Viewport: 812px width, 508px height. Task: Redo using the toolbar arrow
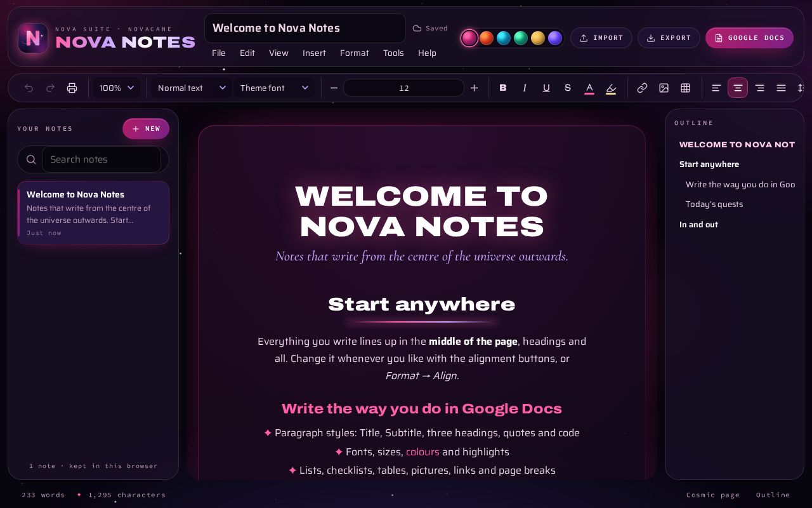50,88
